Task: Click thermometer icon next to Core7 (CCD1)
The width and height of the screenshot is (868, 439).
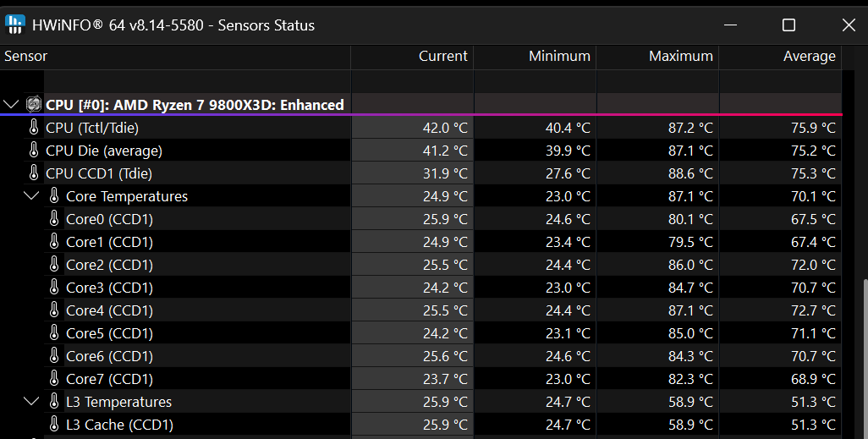Action: [54, 378]
